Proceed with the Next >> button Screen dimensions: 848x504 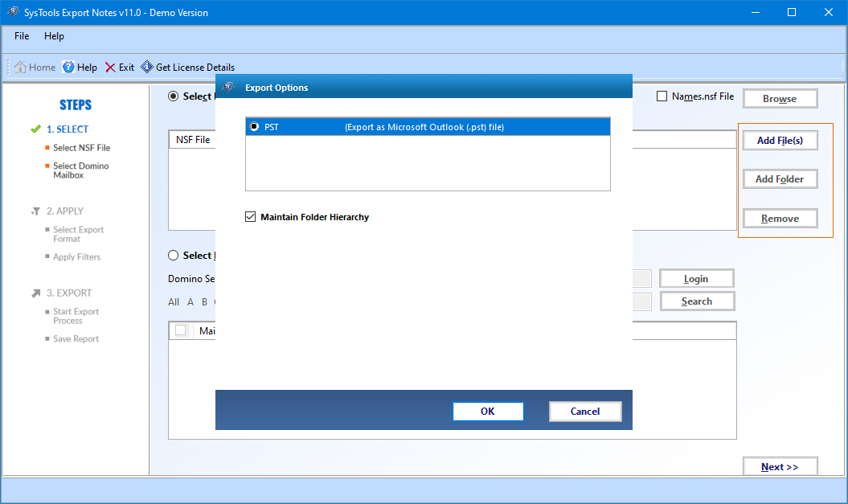(x=780, y=466)
